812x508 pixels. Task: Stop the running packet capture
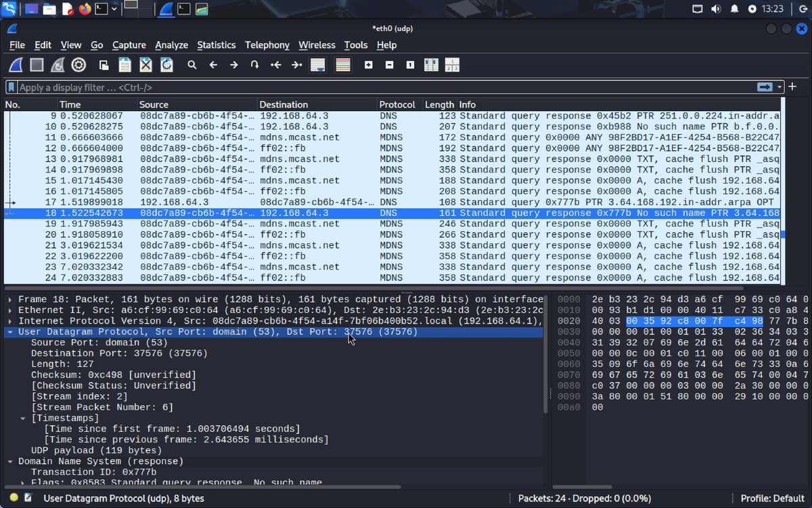pyautogui.click(x=37, y=65)
